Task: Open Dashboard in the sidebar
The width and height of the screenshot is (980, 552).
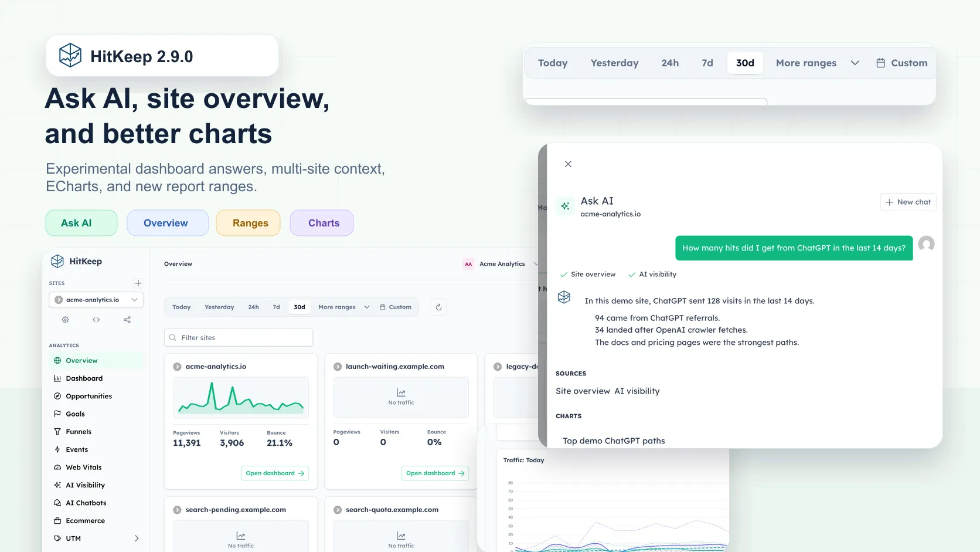Action: click(x=96, y=378)
